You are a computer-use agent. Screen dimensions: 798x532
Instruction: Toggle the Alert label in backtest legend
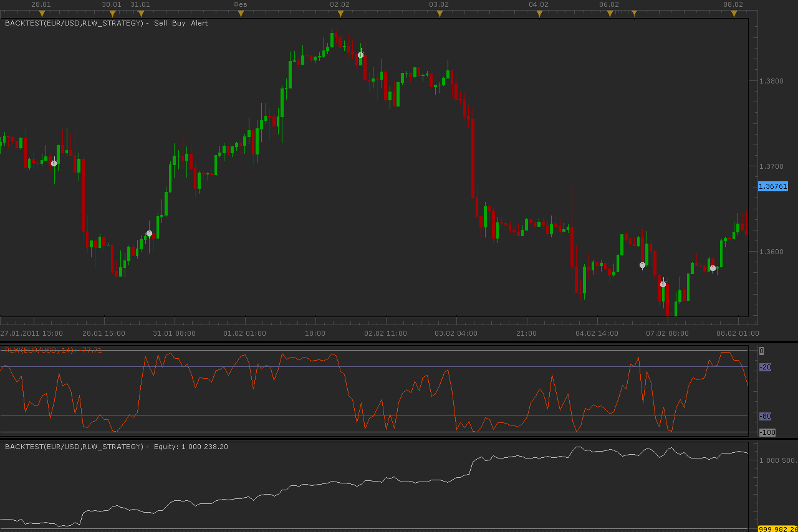click(x=199, y=23)
